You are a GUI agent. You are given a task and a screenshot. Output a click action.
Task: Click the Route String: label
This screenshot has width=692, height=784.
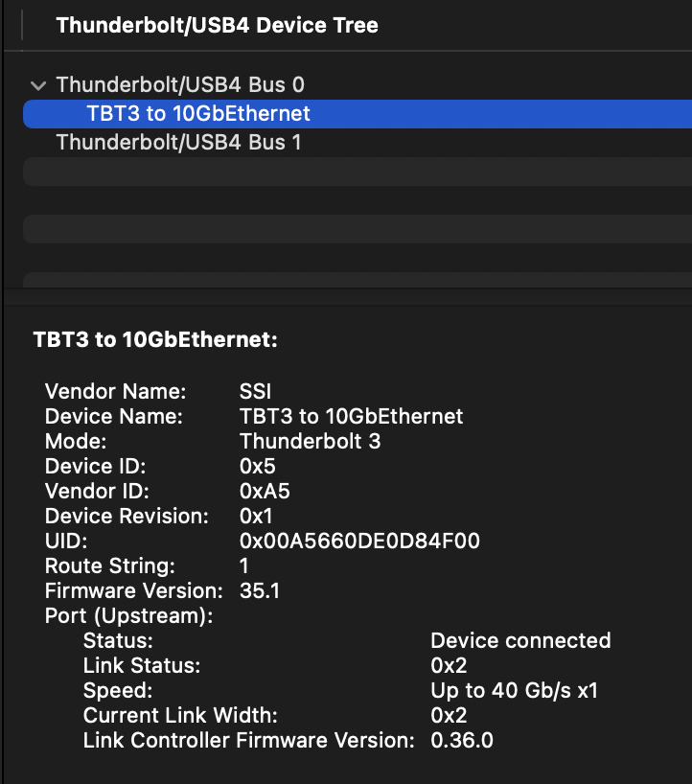pyautogui.click(x=110, y=566)
